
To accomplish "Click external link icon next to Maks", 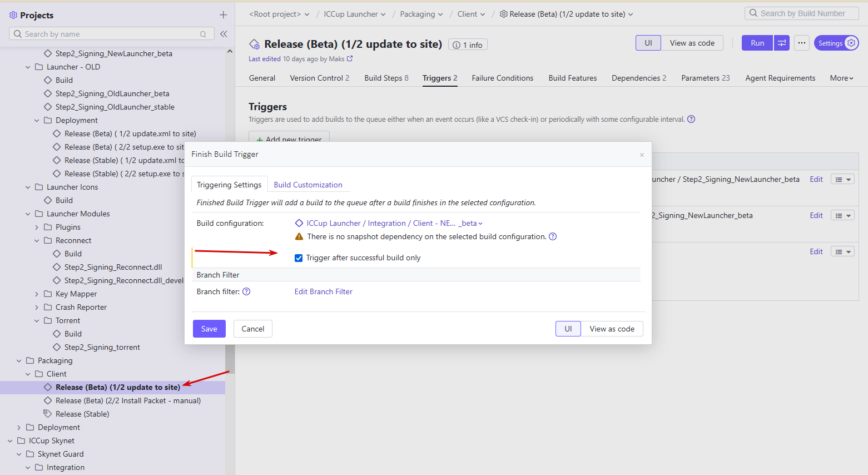I will click(350, 58).
